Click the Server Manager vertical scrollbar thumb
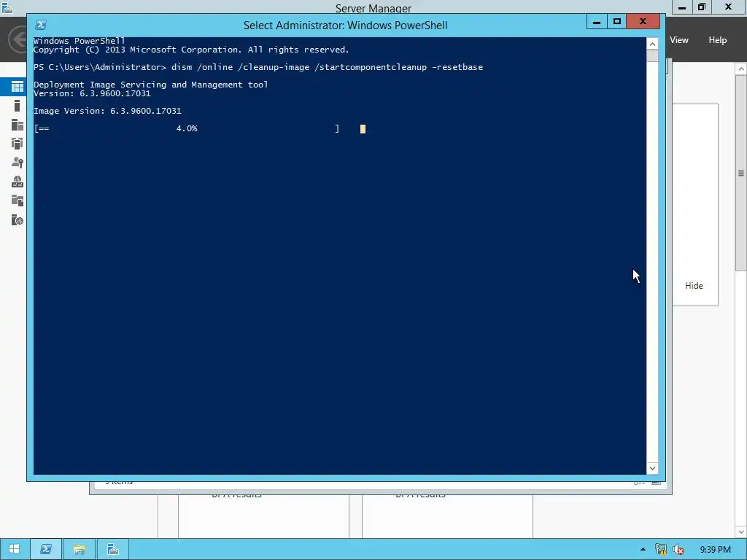This screenshot has height=560, width=747. pyautogui.click(x=741, y=173)
